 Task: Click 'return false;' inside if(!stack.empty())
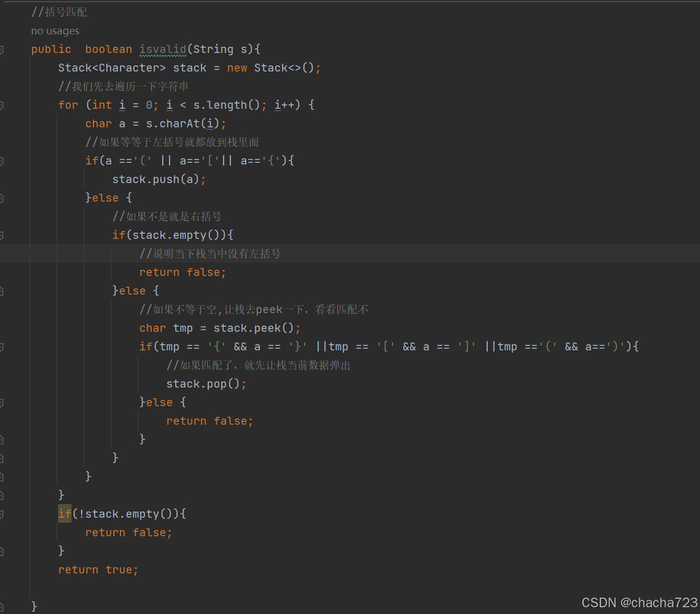click(x=129, y=533)
